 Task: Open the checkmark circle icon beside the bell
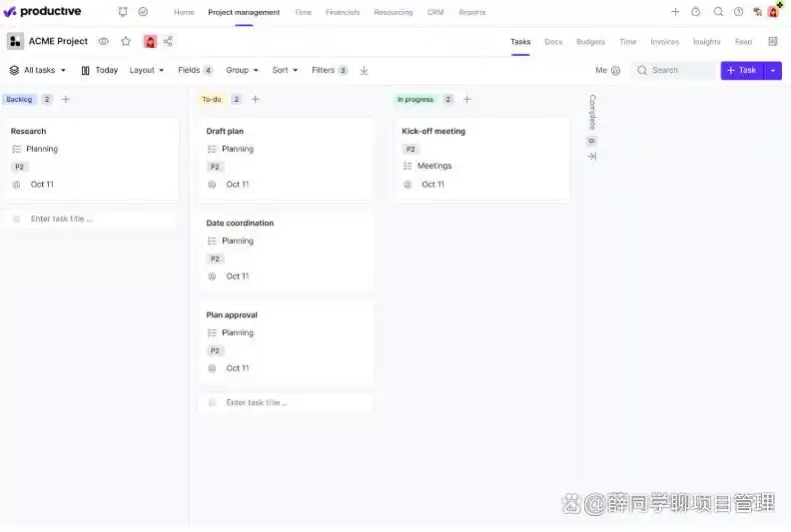143,12
